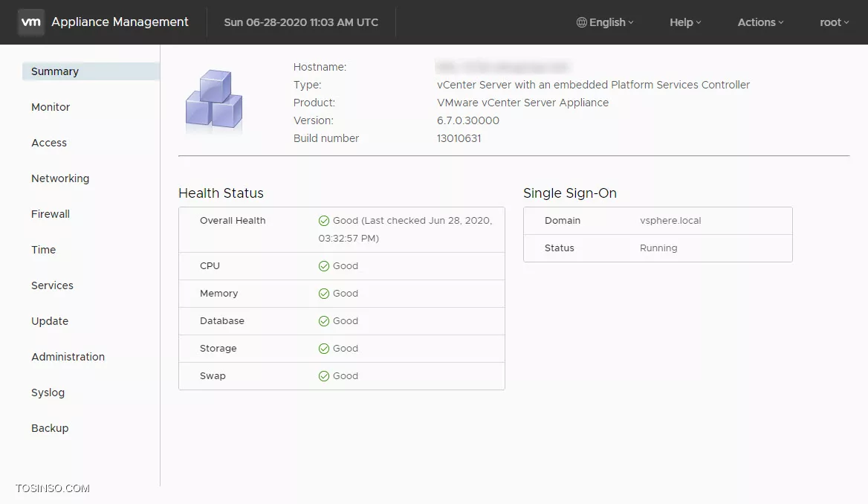Open Networking settings
This screenshot has width=868, height=504.
click(59, 178)
